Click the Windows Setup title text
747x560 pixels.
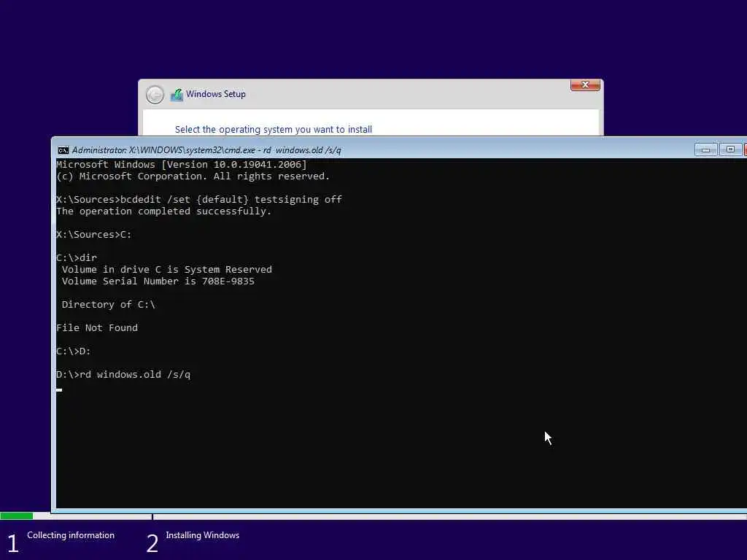pyautogui.click(x=216, y=94)
